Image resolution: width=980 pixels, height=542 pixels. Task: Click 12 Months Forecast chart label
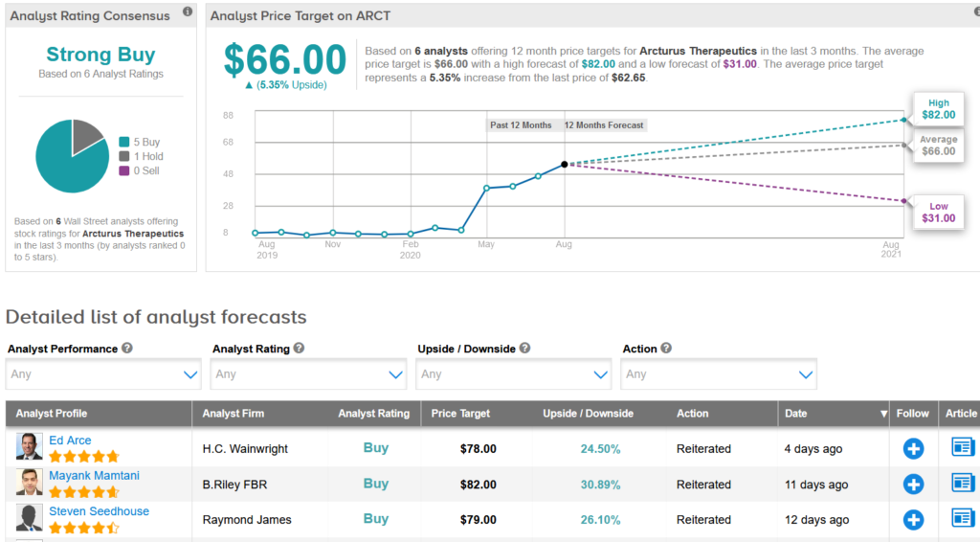coord(604,125)
